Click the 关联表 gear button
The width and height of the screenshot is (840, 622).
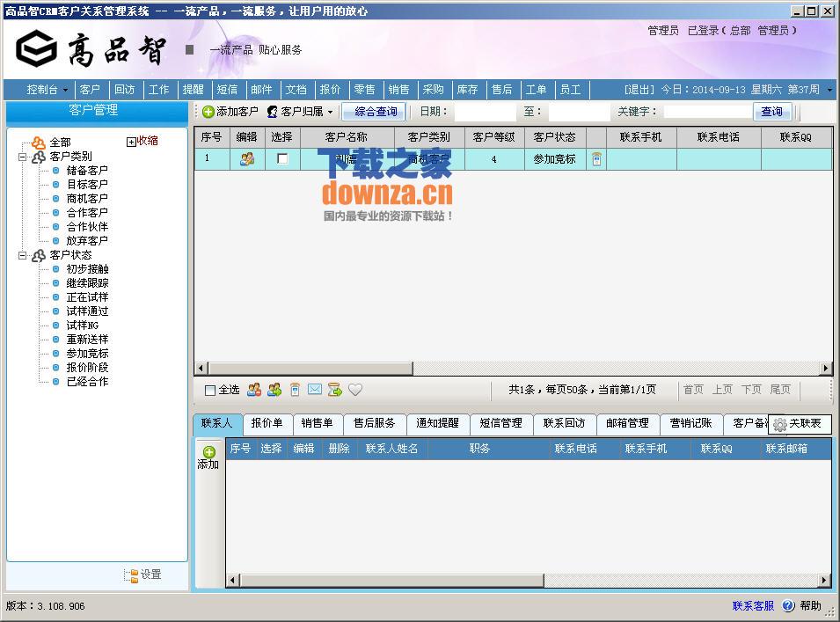coord(799,424)
